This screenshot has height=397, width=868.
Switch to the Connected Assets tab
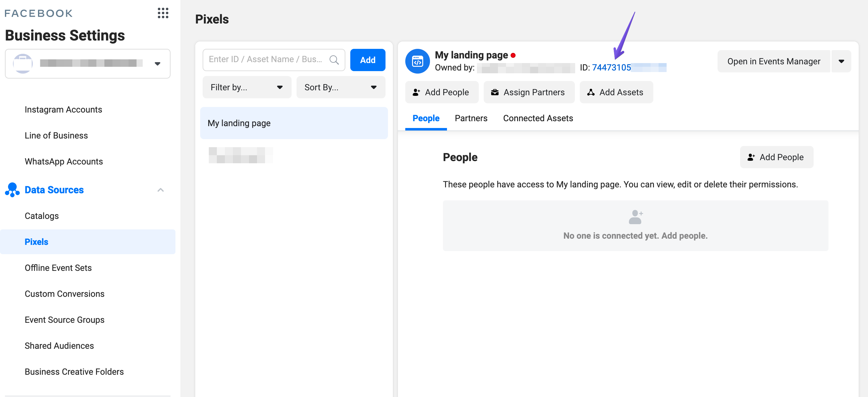pyautogui.click(x=538, y=118)
